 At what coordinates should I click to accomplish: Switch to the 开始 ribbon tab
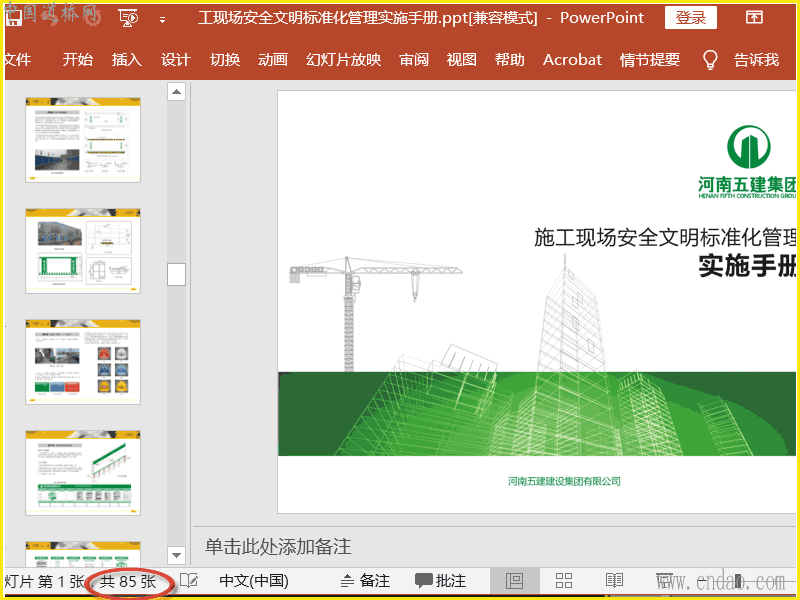(x=78, y=60)
